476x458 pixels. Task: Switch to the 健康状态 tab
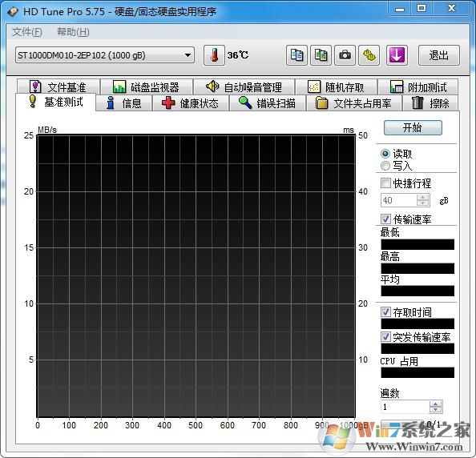(x=190, y=103)
